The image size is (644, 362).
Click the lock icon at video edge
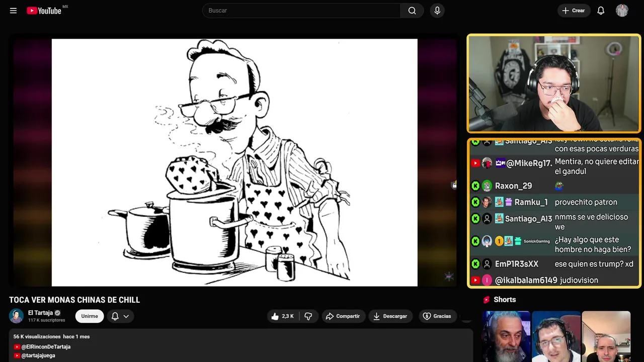pyautogui.click(x=454, y=185)
